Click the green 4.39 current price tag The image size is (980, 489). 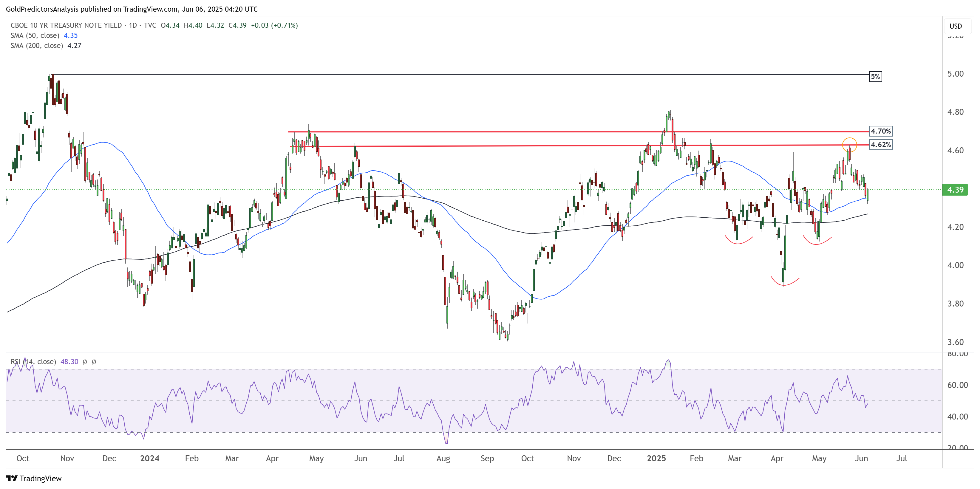[x=955, y=190]
